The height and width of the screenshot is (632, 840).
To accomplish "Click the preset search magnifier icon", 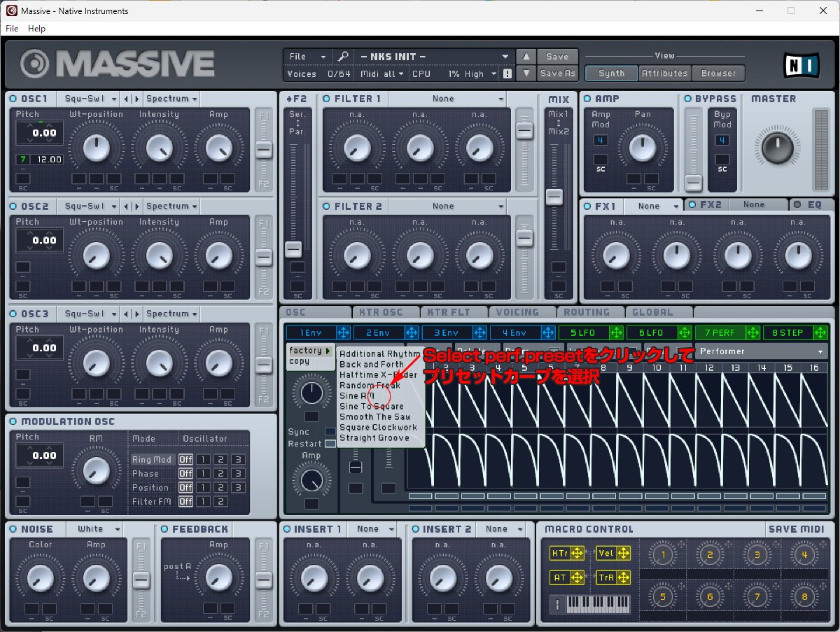I will tap(342, 57).
